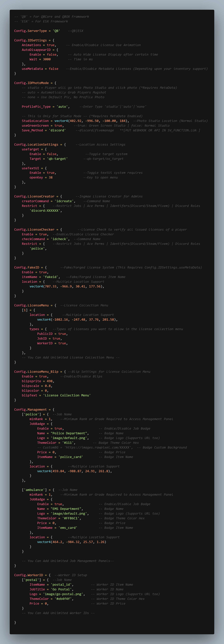The height and width of the screenshot is (644, 224).
Task: Select "JobID = true"
Action: pos(49,339)
